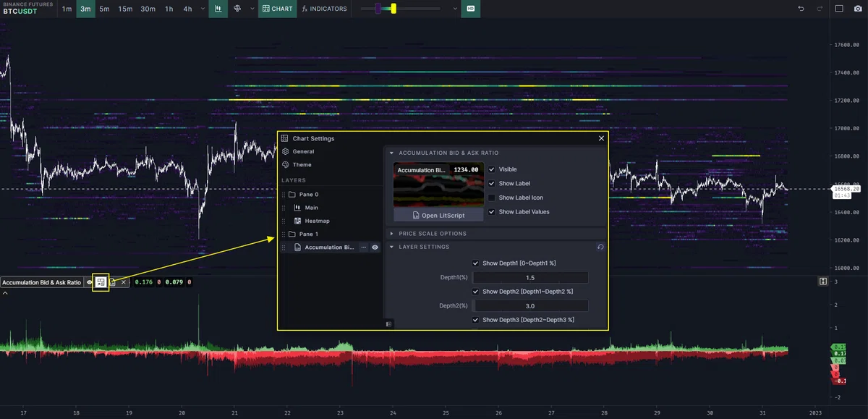Click the undo arrow icon
The width and height of the screenshot is (868, 419).
(x=801, y=9)
